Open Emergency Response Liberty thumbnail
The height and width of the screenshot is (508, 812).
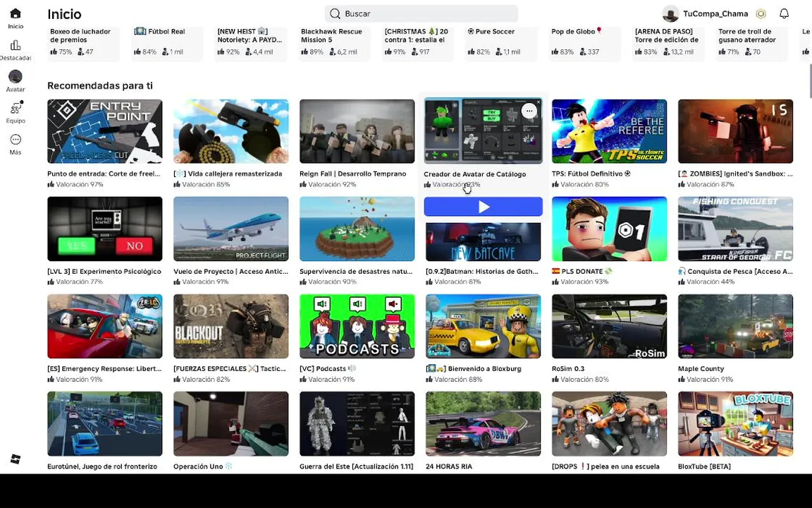tap(104, 326)
